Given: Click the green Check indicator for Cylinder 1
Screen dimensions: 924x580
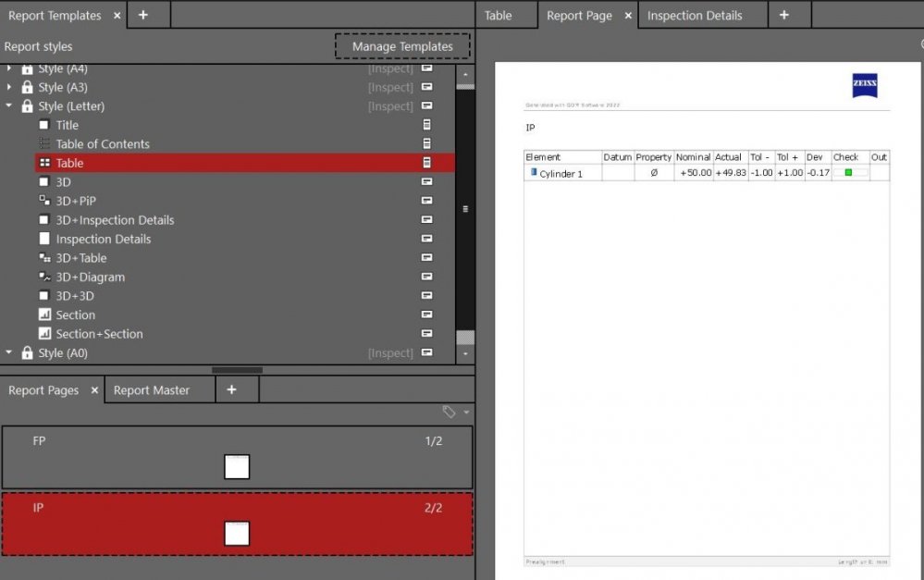Looking at the screenshot, I should (x=848, y=173).
